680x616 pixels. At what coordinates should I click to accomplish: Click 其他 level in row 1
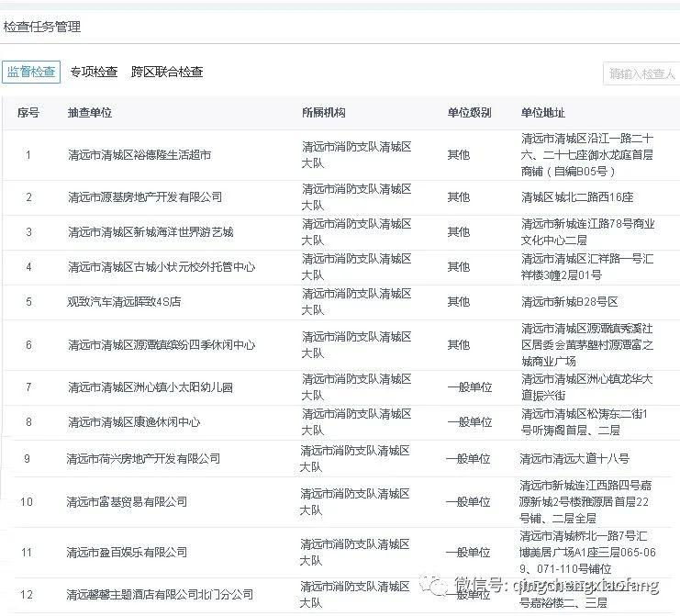pyautogui.click(x=459, y=155)
